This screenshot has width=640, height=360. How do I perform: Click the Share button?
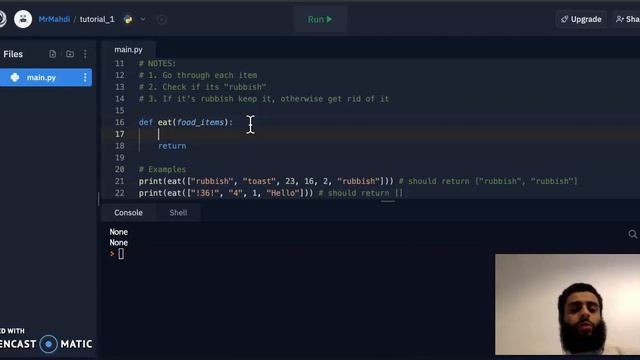pos(627,19)
